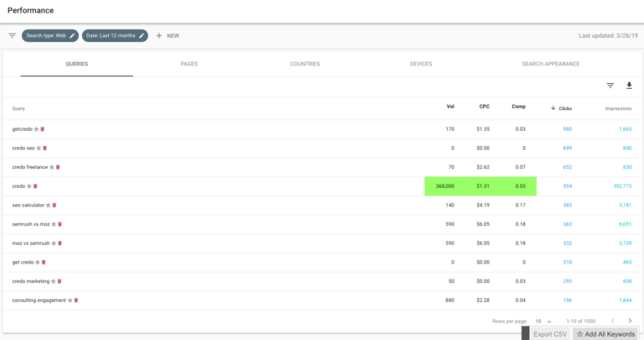This screenshot has height=340, width=644.
Task: Star the semrush vs moz keyword
Action: [54, 224]
